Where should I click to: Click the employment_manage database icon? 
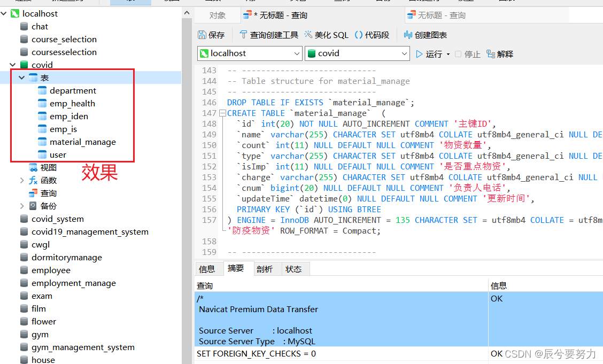(24, 283)
